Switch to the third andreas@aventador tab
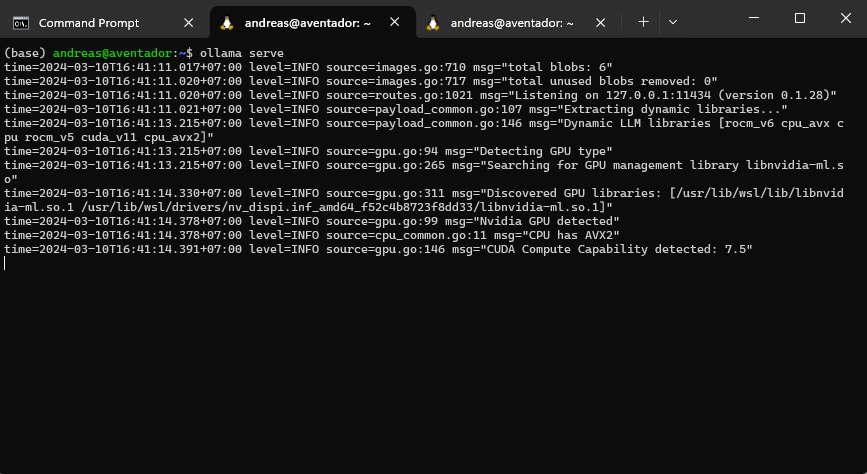Viewport: 867px width, 474px height. 512,23
